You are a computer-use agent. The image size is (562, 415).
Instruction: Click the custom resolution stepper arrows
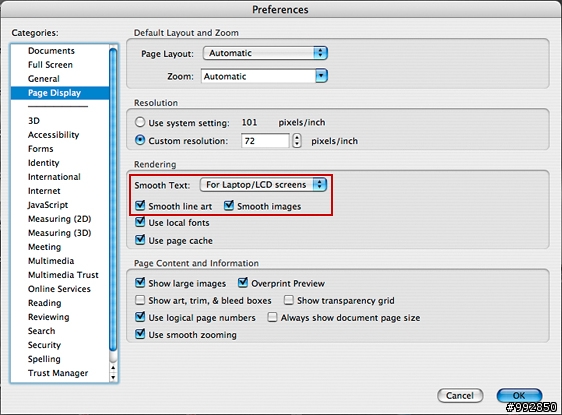pyautogui.click(x=297, y=140)
